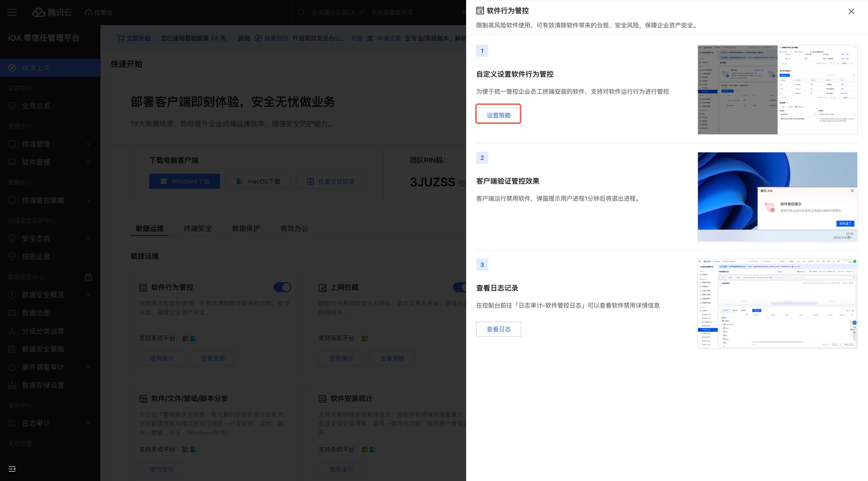The width and height of the screenshot is (868, 481).
Task: Click the lock icon beside 数据安全中心
Action: click(88, 277)
